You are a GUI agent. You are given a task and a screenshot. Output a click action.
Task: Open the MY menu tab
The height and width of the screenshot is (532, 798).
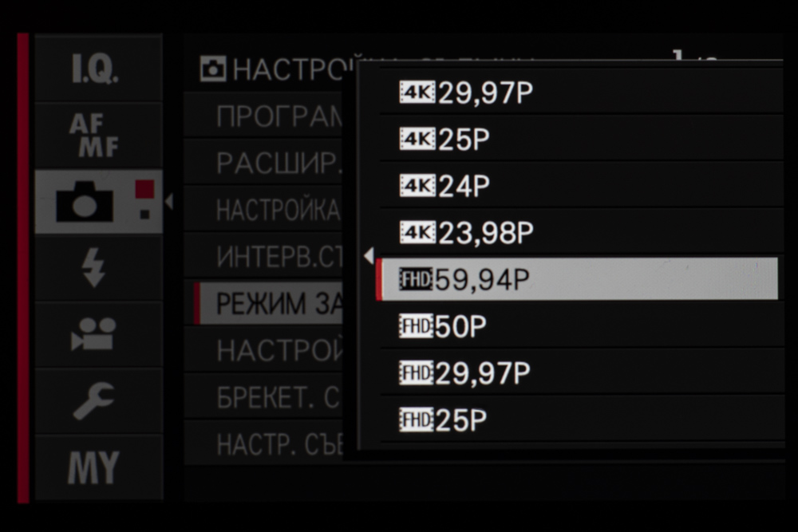click(94, 467)
